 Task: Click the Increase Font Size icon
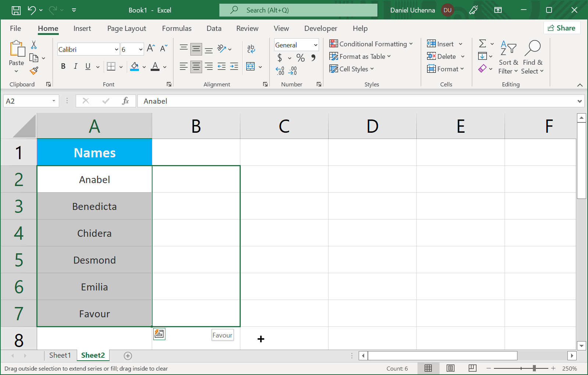151,48
